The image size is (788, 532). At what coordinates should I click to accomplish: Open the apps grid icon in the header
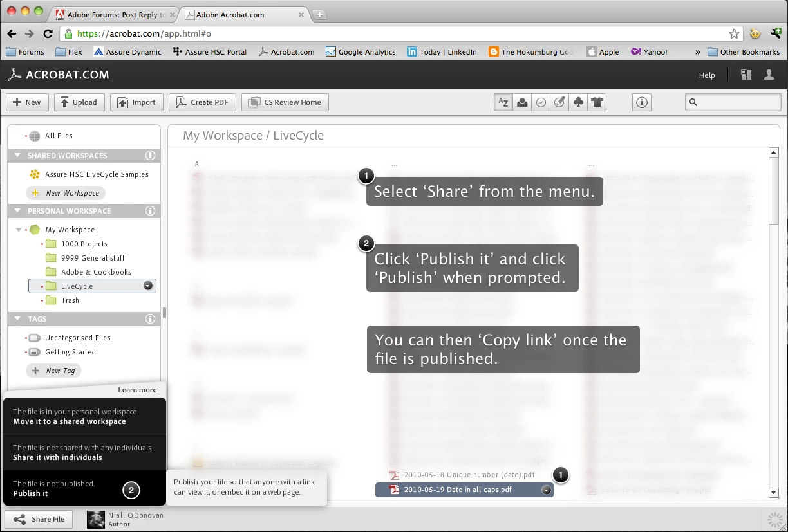(746, 75)
